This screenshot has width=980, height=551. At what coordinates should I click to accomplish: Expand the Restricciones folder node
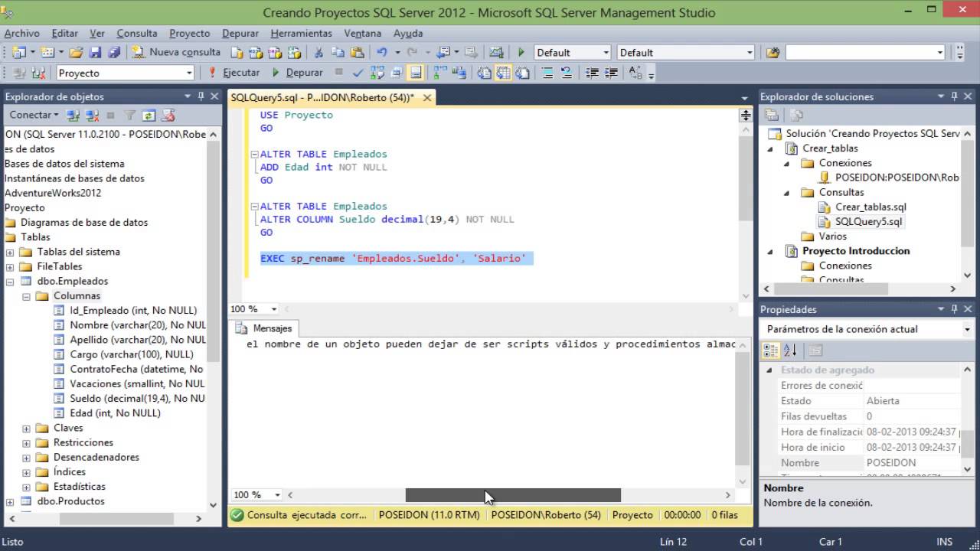(26, 442)
